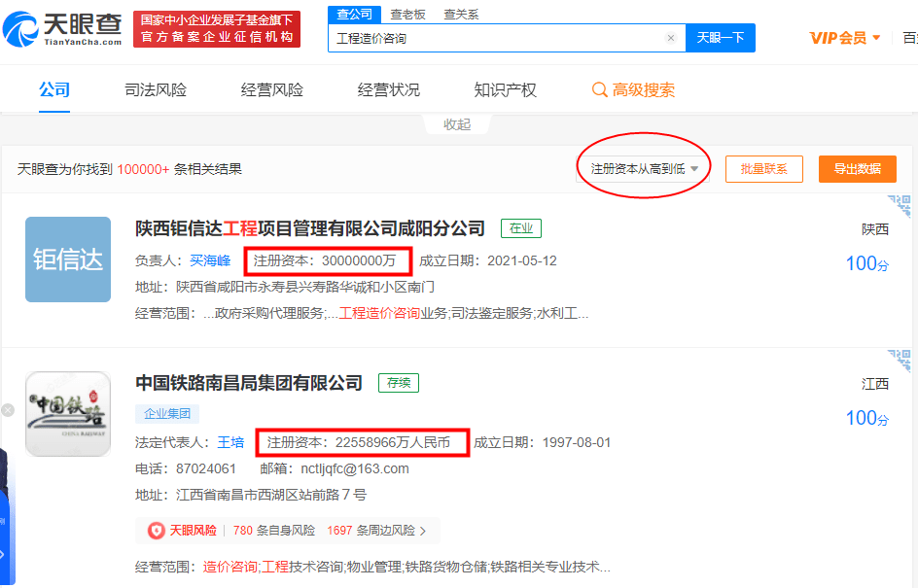The image size is (918, 588).
Task: Open 高级搜索 advanced search
Action: (633, 89)
